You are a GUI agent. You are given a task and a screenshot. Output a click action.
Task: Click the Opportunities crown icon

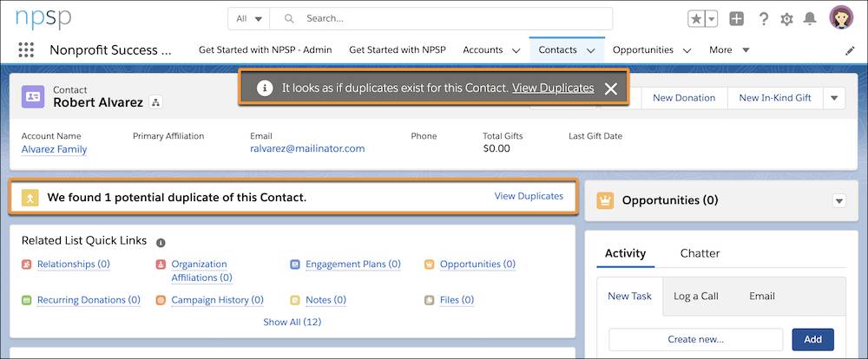point(605,200)
